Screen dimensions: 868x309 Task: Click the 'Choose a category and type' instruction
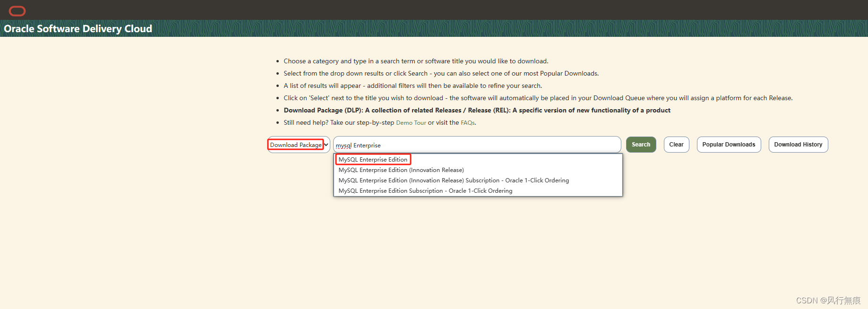(x=416, y=61)
